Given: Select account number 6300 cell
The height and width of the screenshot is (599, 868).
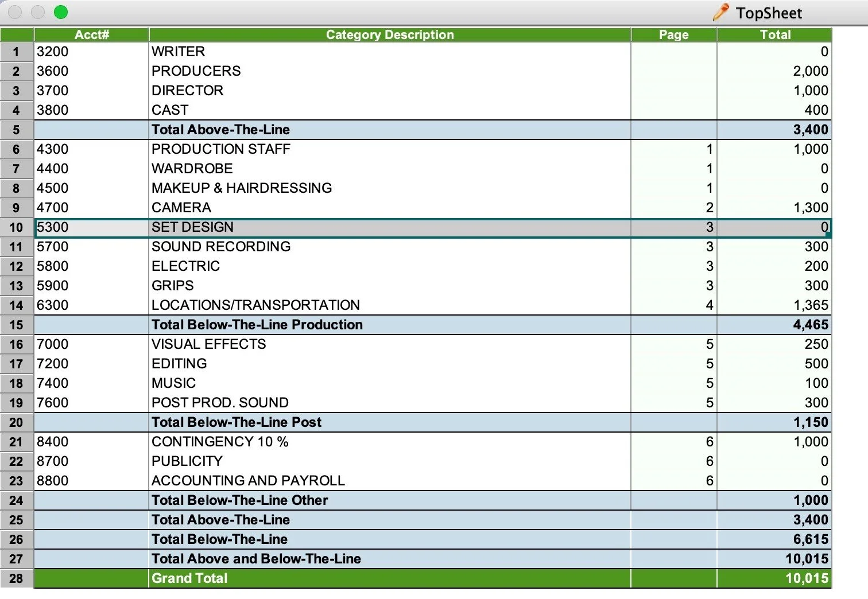Looking at the screenshot, I should 92,305.
